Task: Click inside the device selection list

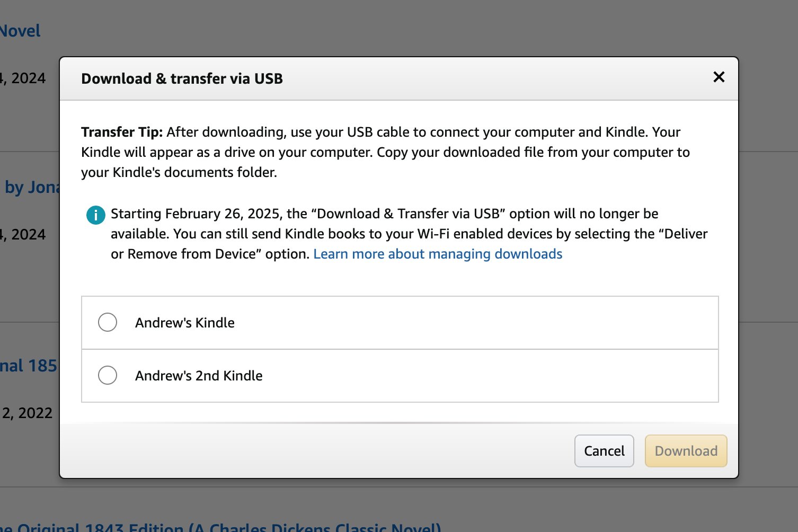Action: (x=400, y=349)
